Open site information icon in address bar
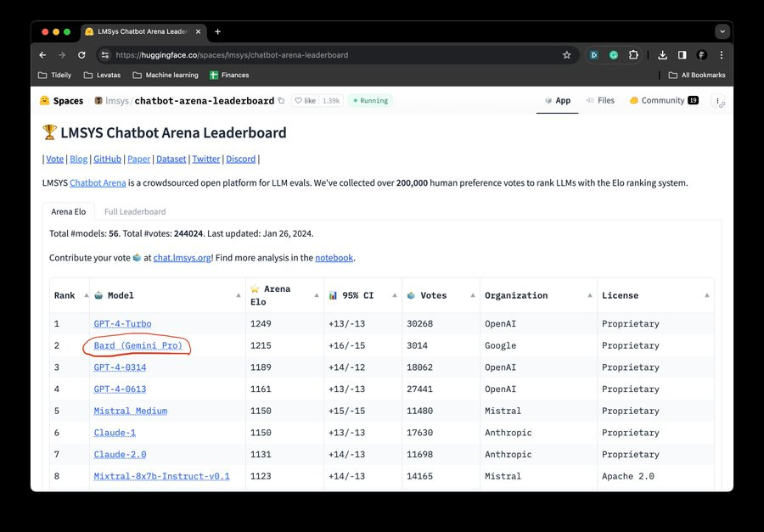The height and width of the screenshot is (532, 764). tap(105, 55)
